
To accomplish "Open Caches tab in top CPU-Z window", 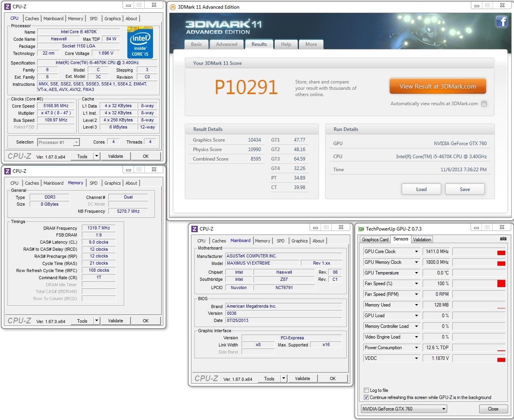I will (32, 19).
